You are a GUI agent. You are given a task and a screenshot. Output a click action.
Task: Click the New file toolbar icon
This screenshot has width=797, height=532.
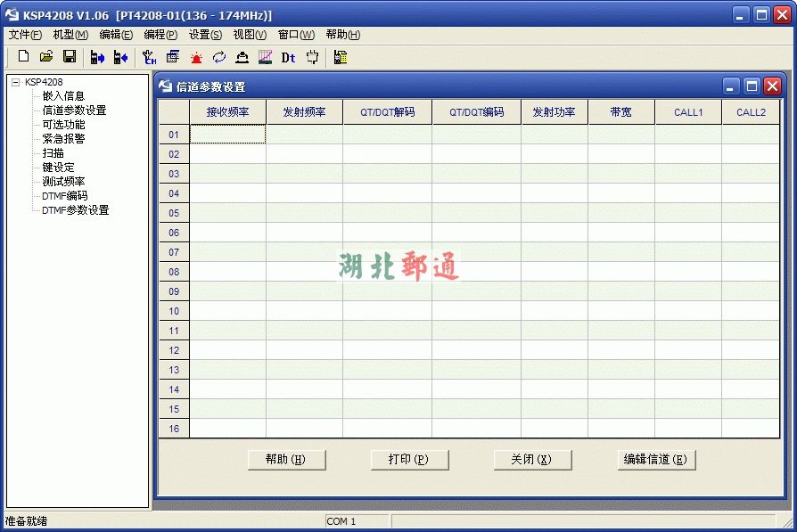pos(24,57)
